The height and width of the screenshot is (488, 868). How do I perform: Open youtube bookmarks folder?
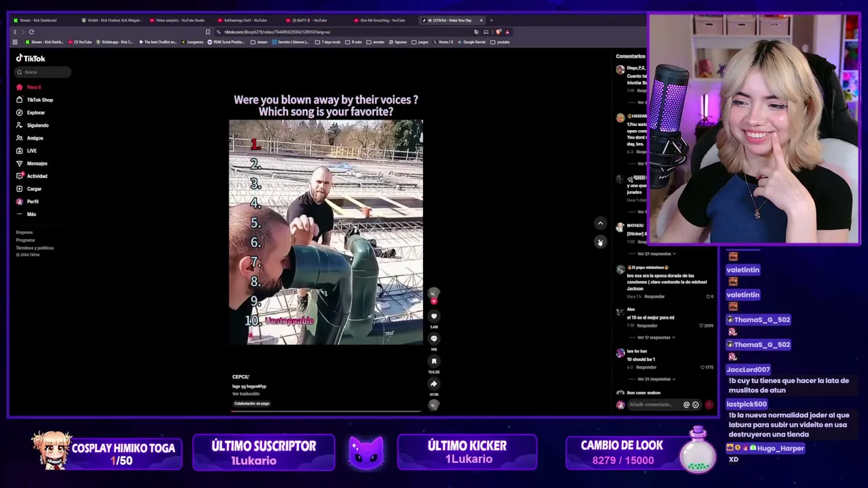(500, 42)
